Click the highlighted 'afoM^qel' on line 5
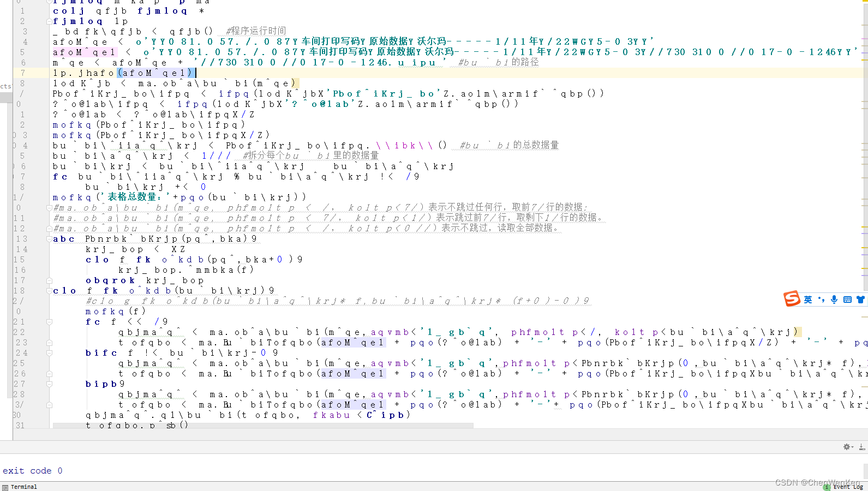The width and height of the screenshot is (868, 491). [85, 52]
